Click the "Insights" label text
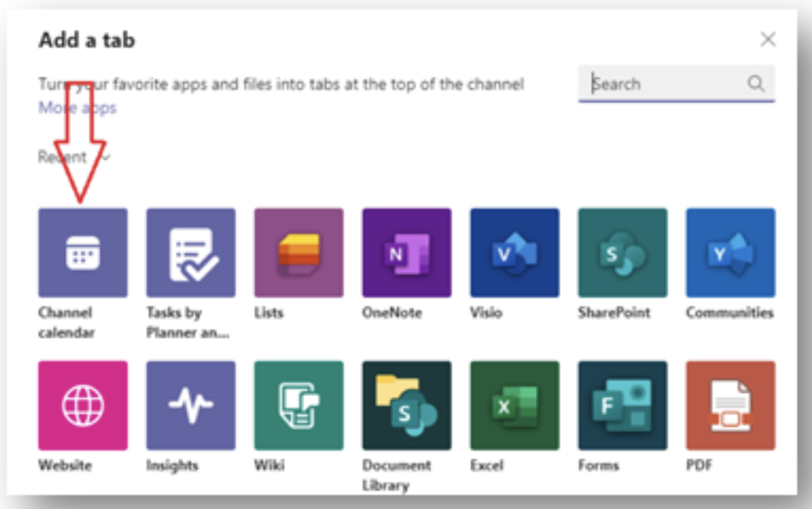Screen dimensions: 812x509 [x=172, y=466]
